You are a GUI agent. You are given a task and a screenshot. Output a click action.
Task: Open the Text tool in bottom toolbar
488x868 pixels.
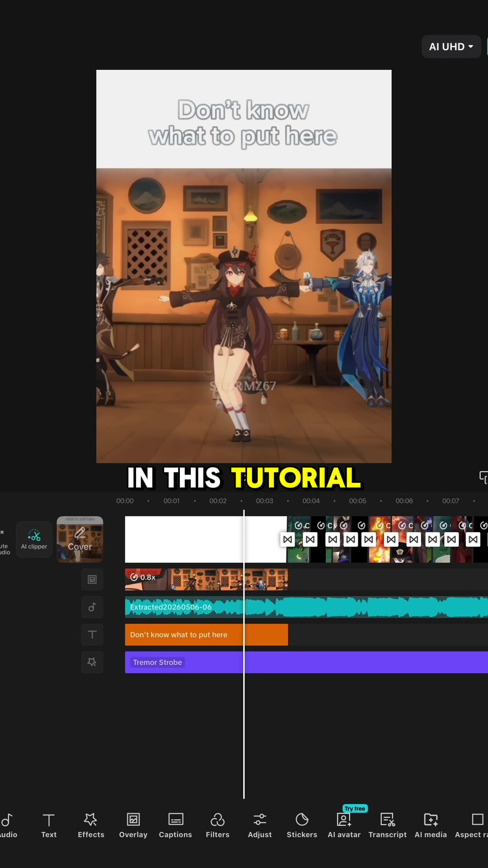[49, 826]
